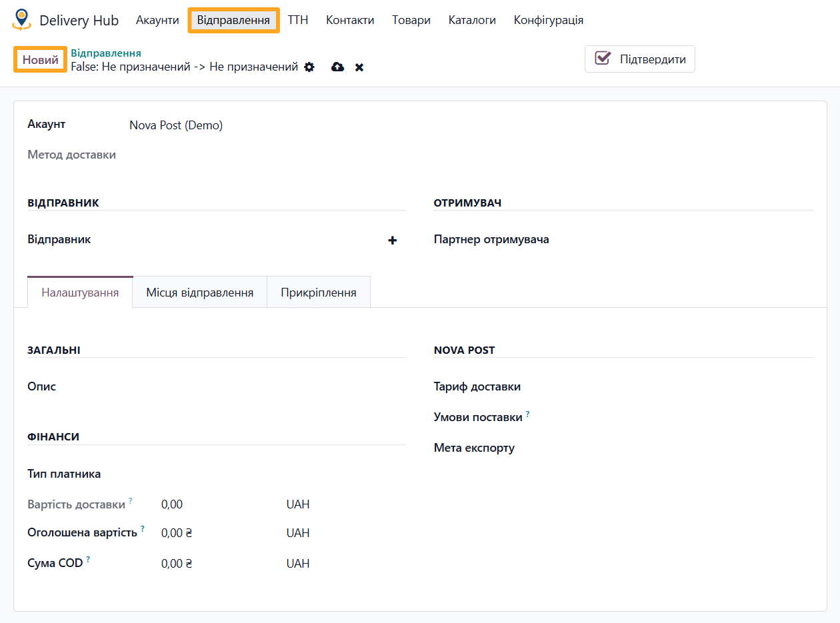840x623 pixels.
Task: Open the Метод доставки field
Action: tap(267, 155)
